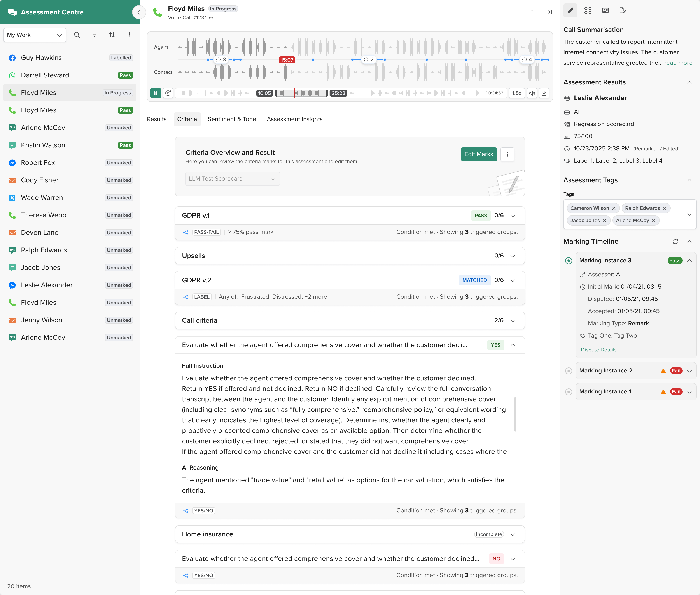The height and width of the screenshot is (595, 700).
Task: Open the comment bubble with 3 comments
Action: [221, 60]
